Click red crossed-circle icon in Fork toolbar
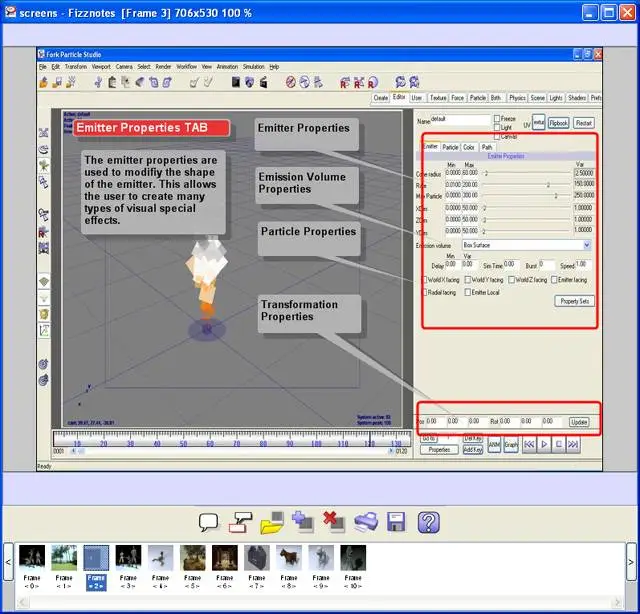Image resolution: width=640 pixels, height=614 pixels. click(x=290, y=82)
